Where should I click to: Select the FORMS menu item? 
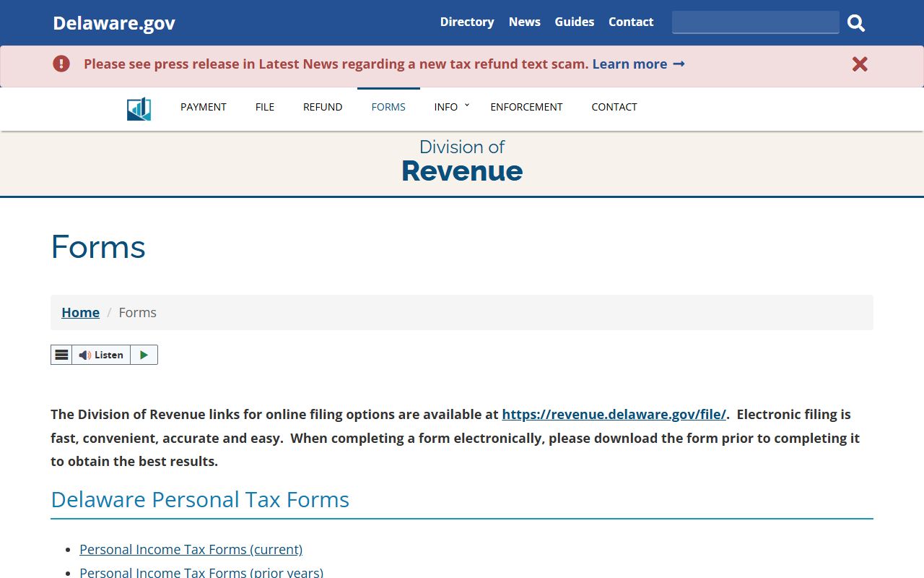pyautogui.click(x=388, y=107)
